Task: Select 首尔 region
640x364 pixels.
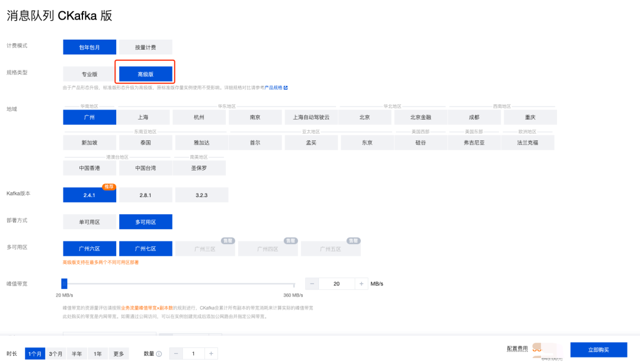Action: pos(255,143)
